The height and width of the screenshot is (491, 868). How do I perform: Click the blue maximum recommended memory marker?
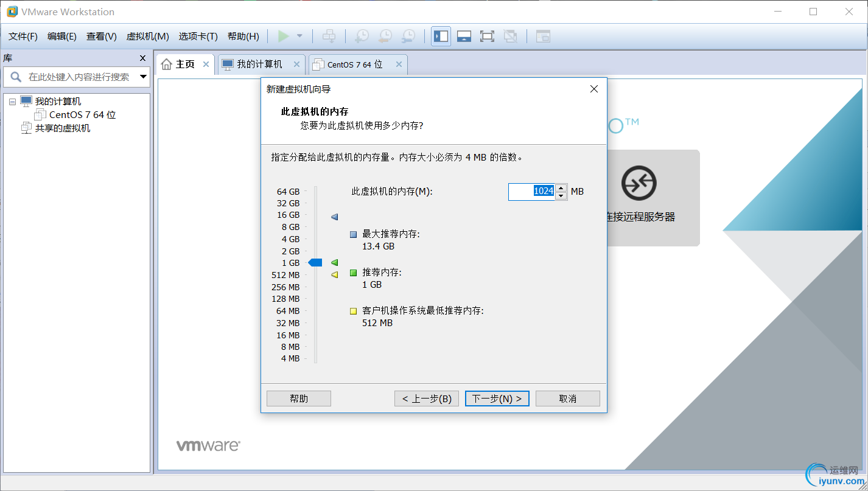334,217
